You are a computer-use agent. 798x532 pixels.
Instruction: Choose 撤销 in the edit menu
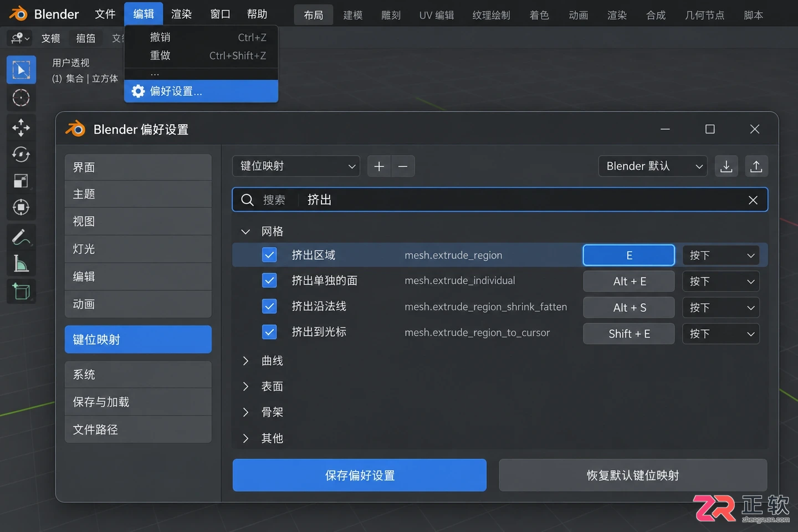tap(201, 37)
